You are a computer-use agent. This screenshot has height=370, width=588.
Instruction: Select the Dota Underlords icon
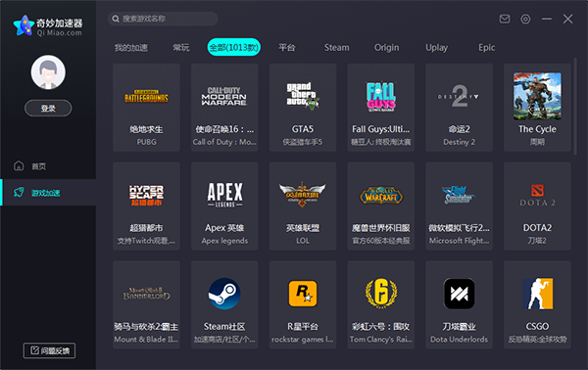tap(459, 294)
